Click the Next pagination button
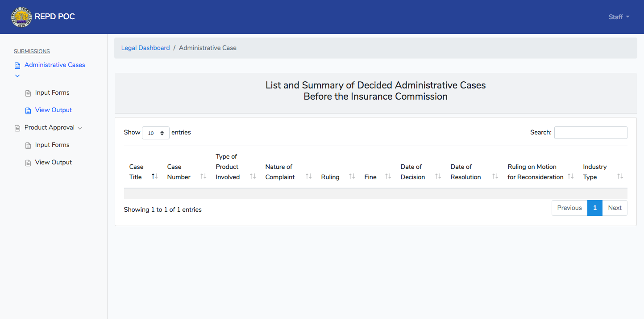This screenshot has height=319, width=644. tap(615, 208)
